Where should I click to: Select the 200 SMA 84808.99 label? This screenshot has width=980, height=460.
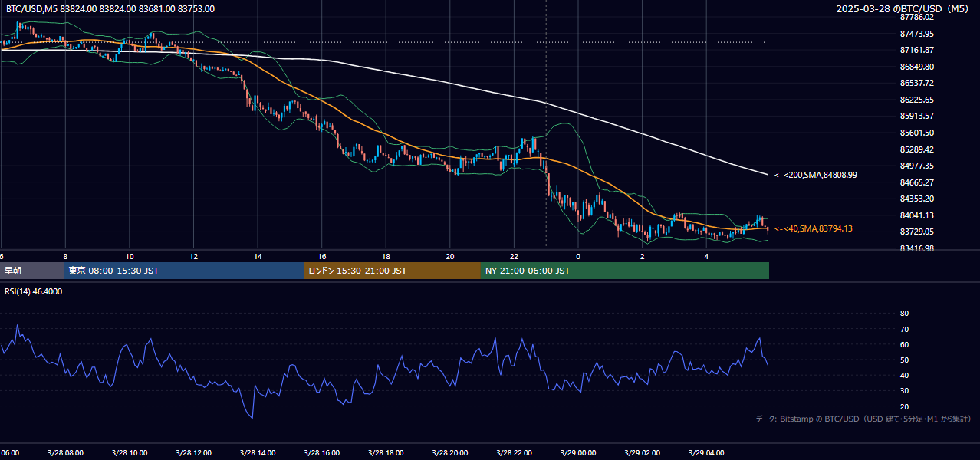[816, 175]
